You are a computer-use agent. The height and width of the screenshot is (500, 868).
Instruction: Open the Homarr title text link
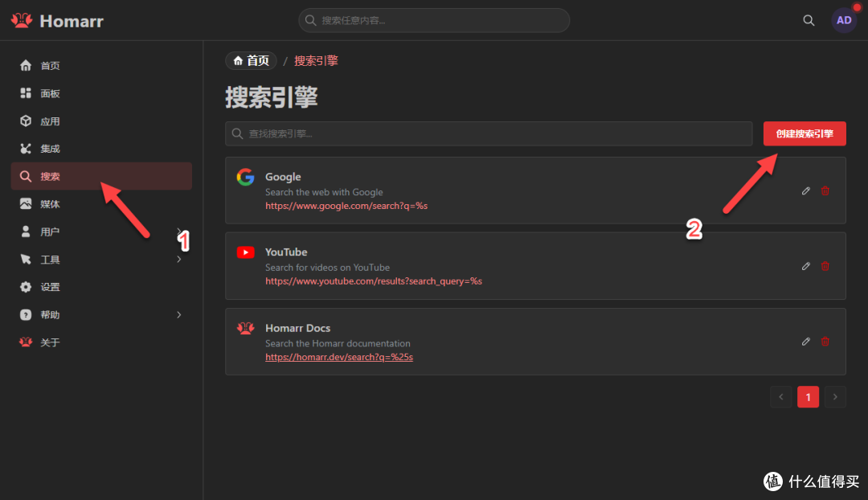pos(72,21)
